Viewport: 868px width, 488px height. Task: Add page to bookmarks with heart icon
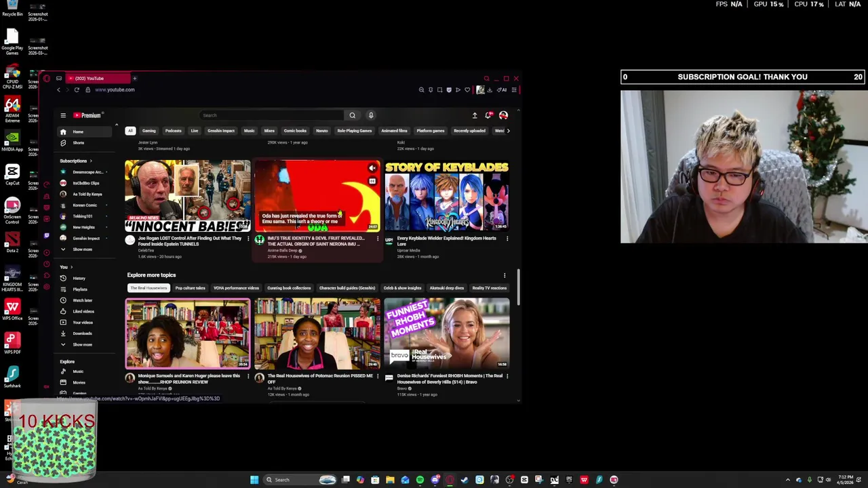point(467,89)
